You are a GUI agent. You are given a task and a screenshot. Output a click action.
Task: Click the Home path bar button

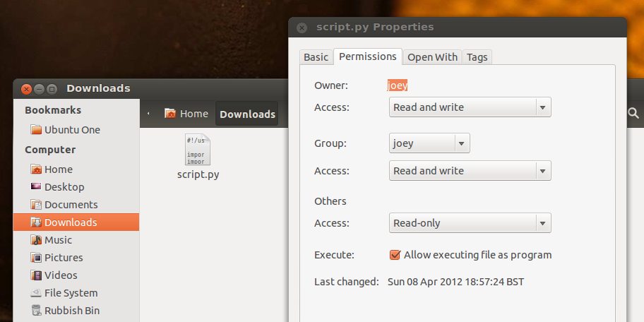(x=186, y=114)
